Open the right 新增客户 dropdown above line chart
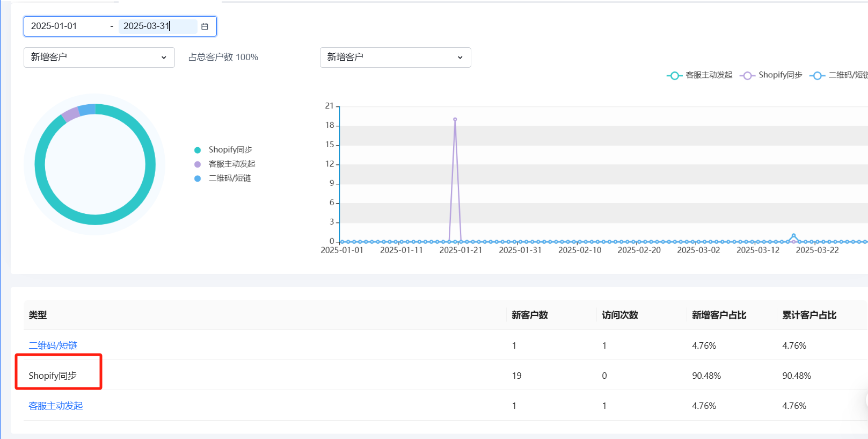 [396, 57]
